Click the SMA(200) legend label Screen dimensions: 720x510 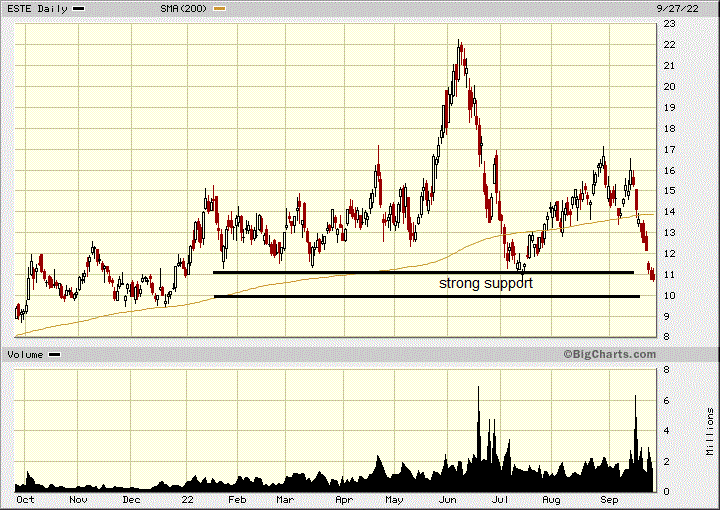click(x=183, y=9)
